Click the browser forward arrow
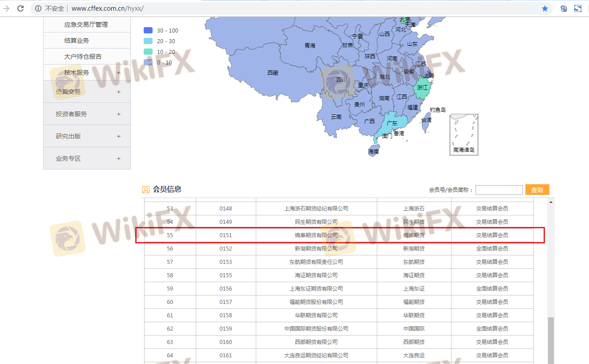589x364 pixels. tap(6, 8)
